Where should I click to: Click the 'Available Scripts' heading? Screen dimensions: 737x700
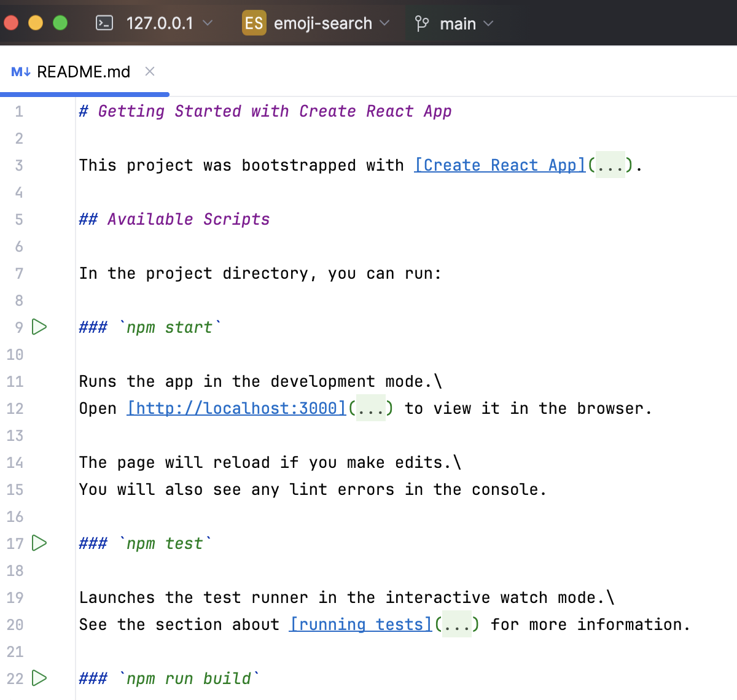174,219
